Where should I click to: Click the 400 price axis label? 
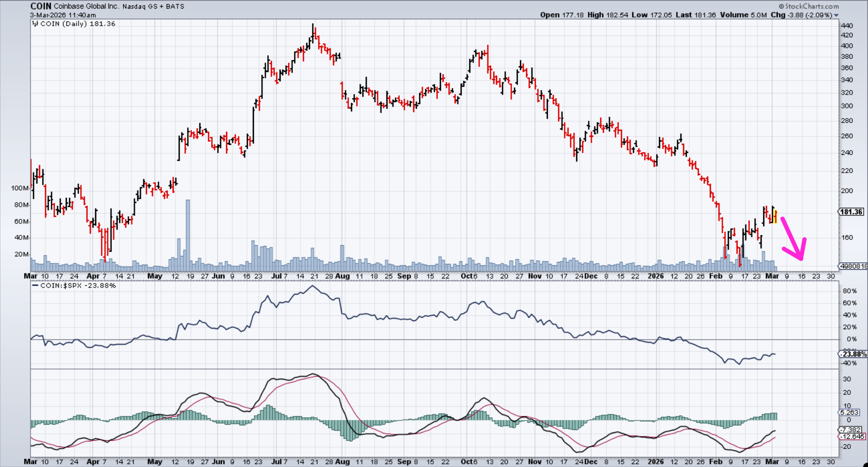[x=847, y=46]
